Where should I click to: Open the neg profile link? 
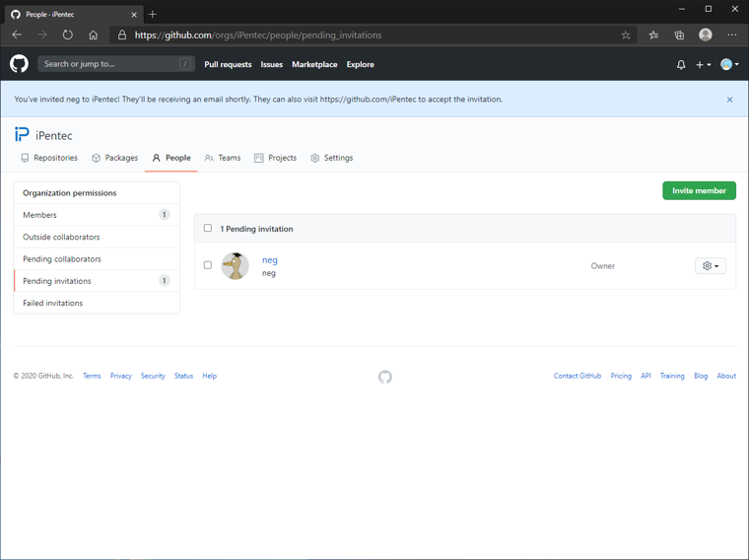click(x=269, y=260)
